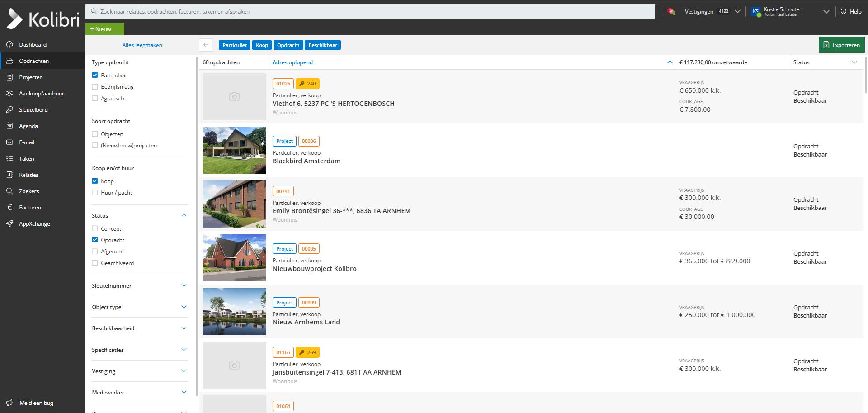Click the Sleutelbord key icon

tap(9, 110)
